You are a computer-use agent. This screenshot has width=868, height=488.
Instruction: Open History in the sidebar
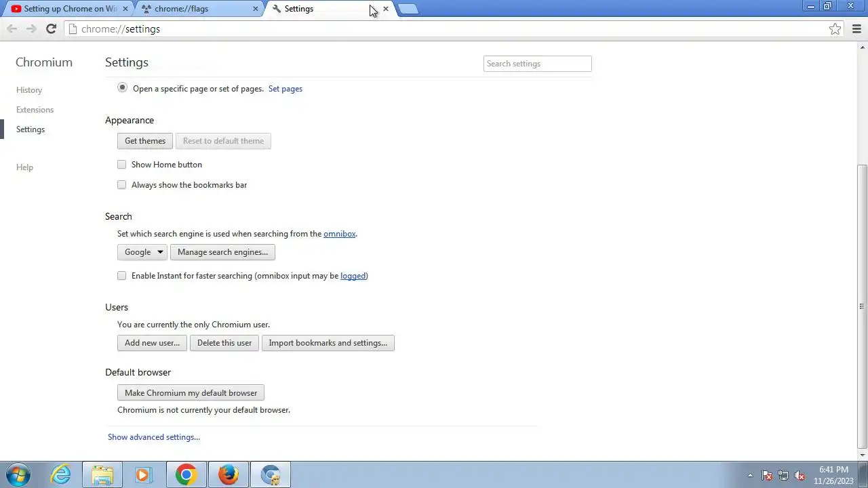tap(29, 89)
